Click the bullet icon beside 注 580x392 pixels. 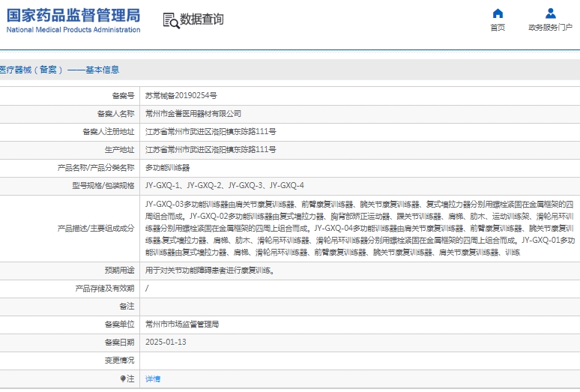click(x=123, y=379)
